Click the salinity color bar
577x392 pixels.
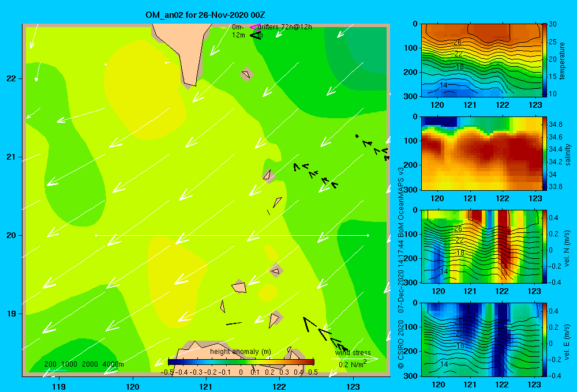click(545, 153)
